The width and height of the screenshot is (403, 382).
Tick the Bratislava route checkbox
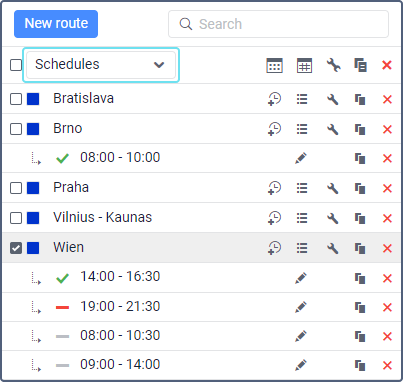[16, 99]
